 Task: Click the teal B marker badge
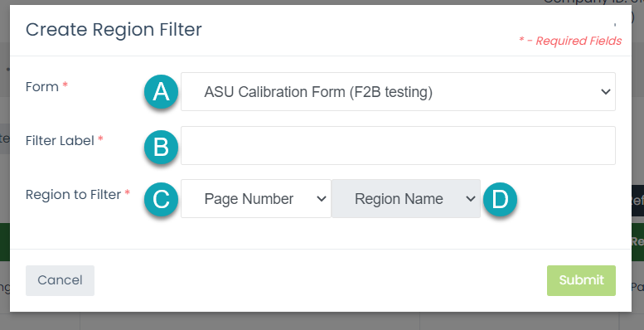click(x=161, y=147)
